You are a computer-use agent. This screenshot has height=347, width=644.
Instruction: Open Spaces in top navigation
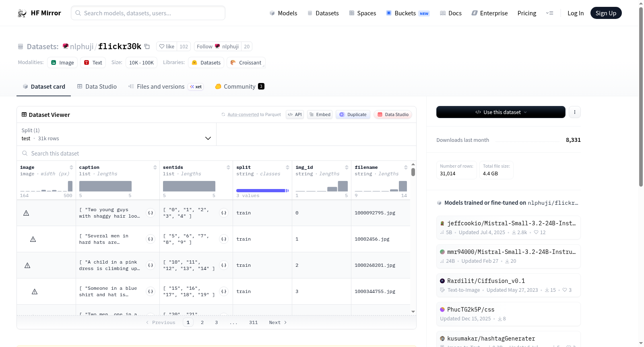(x=363, y=13)
